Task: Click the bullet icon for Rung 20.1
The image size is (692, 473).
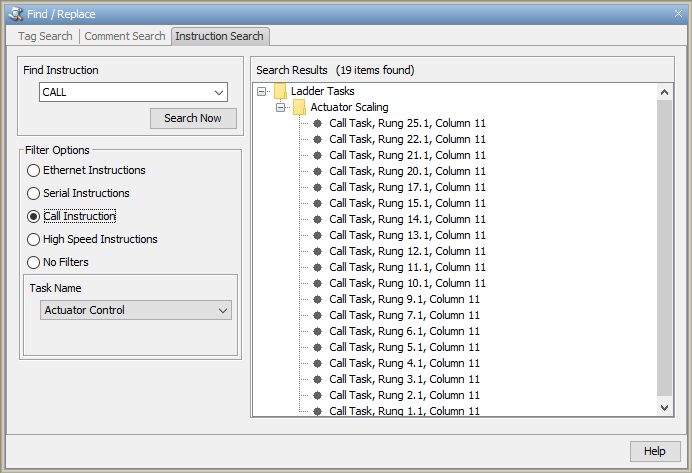Action: [x=317, y=171]
